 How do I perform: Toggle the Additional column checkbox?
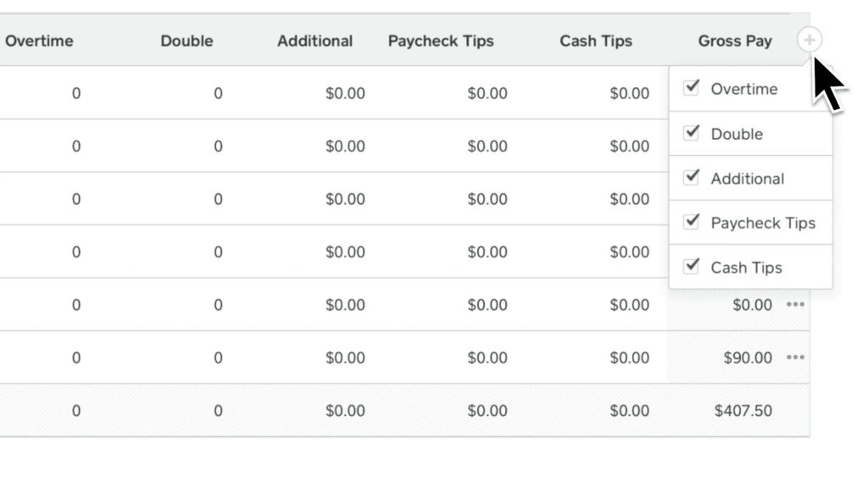click(x=692, y=177)
